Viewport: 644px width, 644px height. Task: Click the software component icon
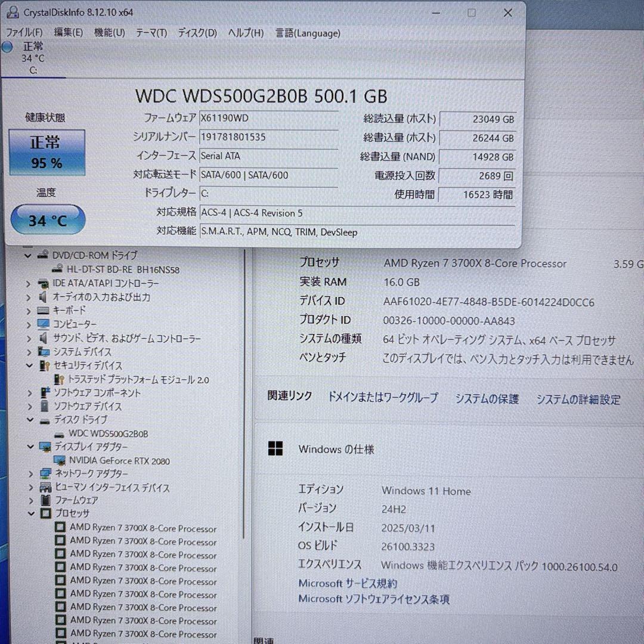tap(45, 392)
